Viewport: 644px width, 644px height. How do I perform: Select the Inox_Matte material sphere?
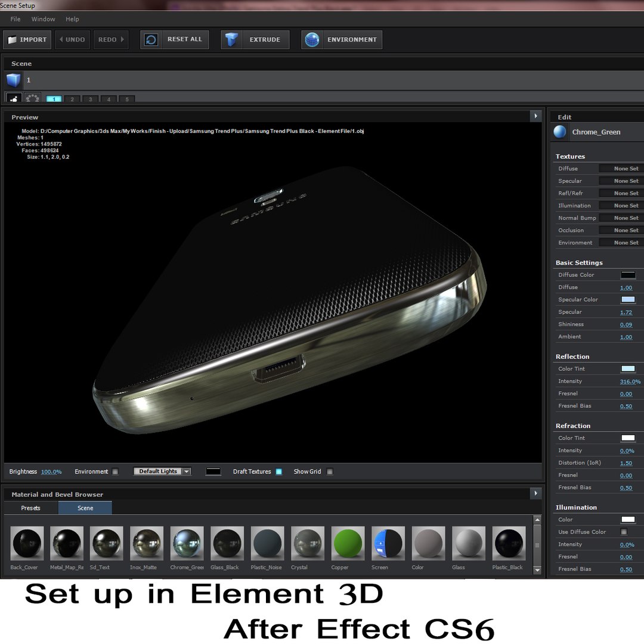click(x=147, y=543)
